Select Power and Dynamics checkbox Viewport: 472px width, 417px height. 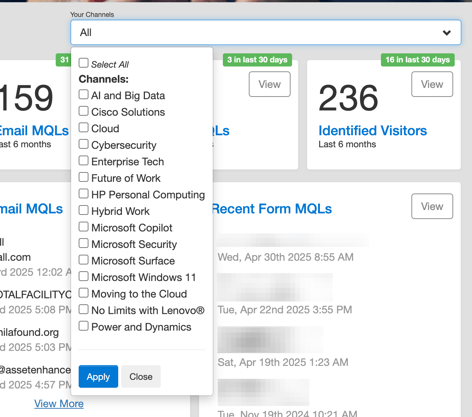point(83,326)
